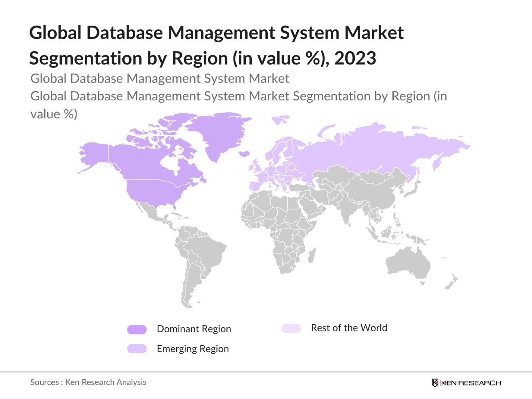Click the bold chart title heading
Viewport: 532px width, 399px height.
click(x=216, y=45)
